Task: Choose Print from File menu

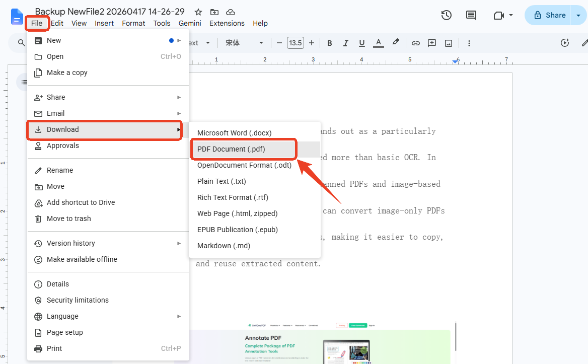Action: pos(108,349)
